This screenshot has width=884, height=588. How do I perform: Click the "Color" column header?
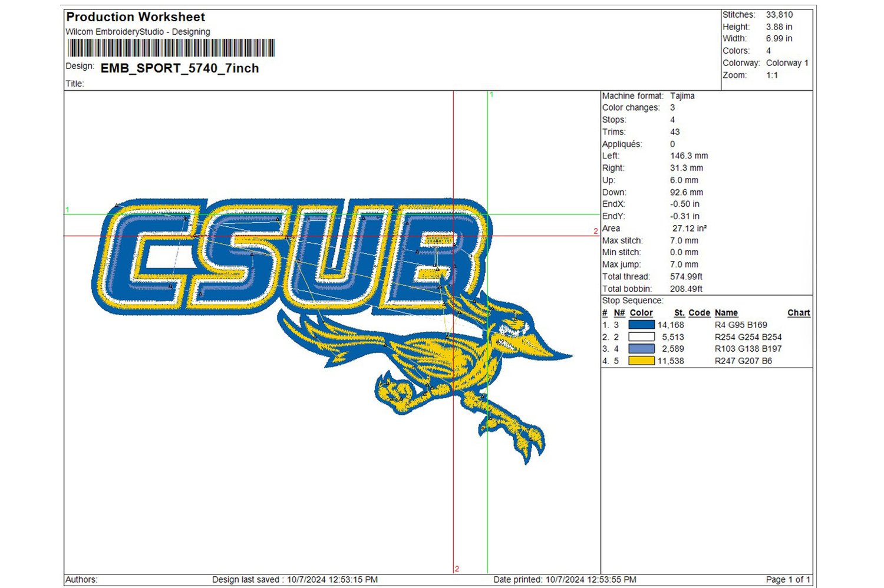641,313
